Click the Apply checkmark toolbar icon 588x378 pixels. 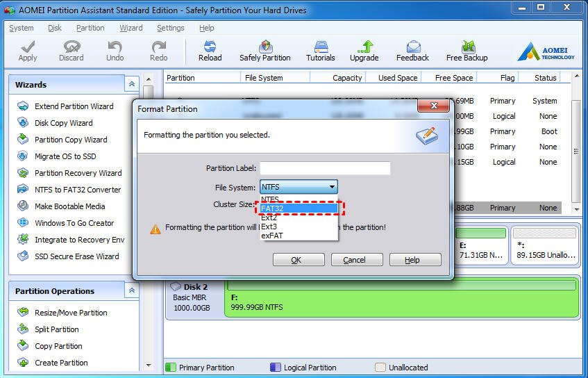pyautogui.click(x=28, y=51)
